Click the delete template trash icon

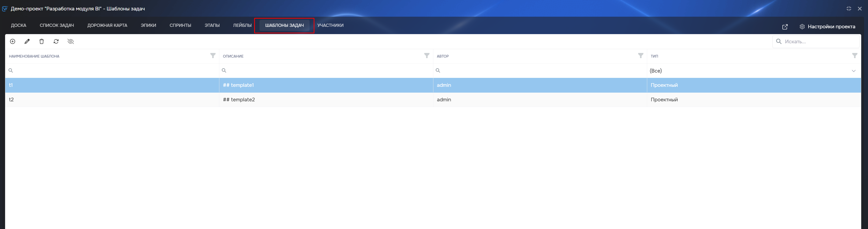41,41
